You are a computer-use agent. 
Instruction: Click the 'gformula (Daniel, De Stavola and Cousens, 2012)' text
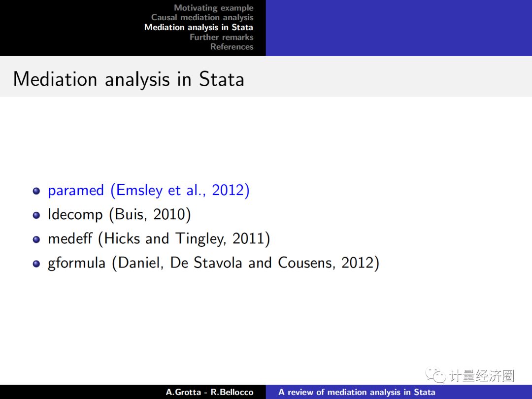214,263
